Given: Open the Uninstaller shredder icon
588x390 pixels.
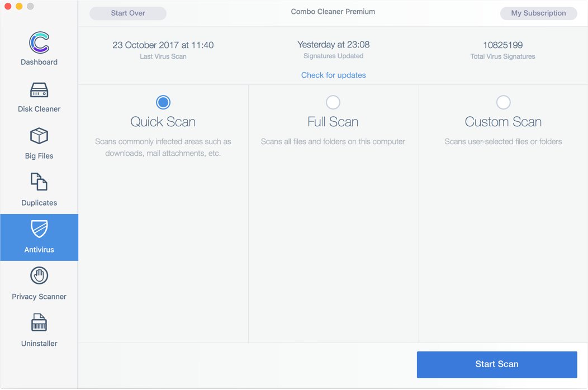Looking at the screenshot, I should (39, 322).
